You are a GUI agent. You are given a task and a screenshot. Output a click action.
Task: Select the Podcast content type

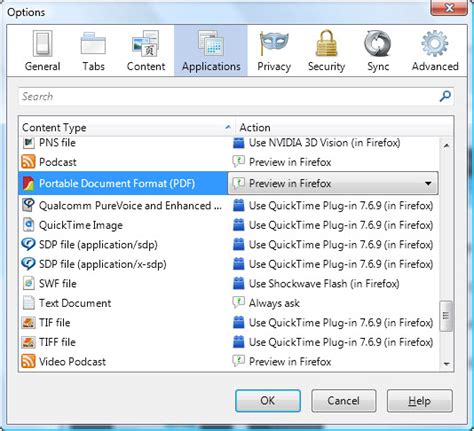[58, 162]
